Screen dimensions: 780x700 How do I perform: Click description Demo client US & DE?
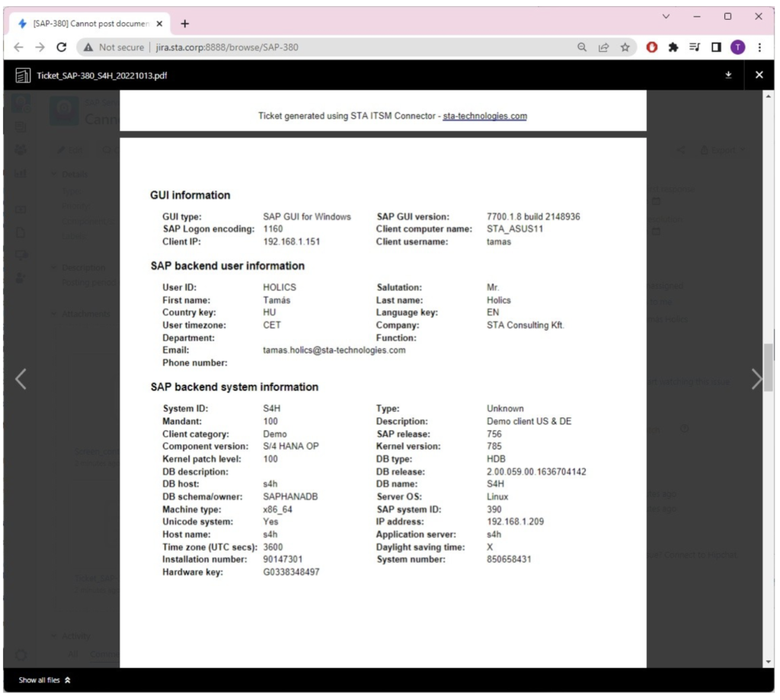tap(529, 421)
